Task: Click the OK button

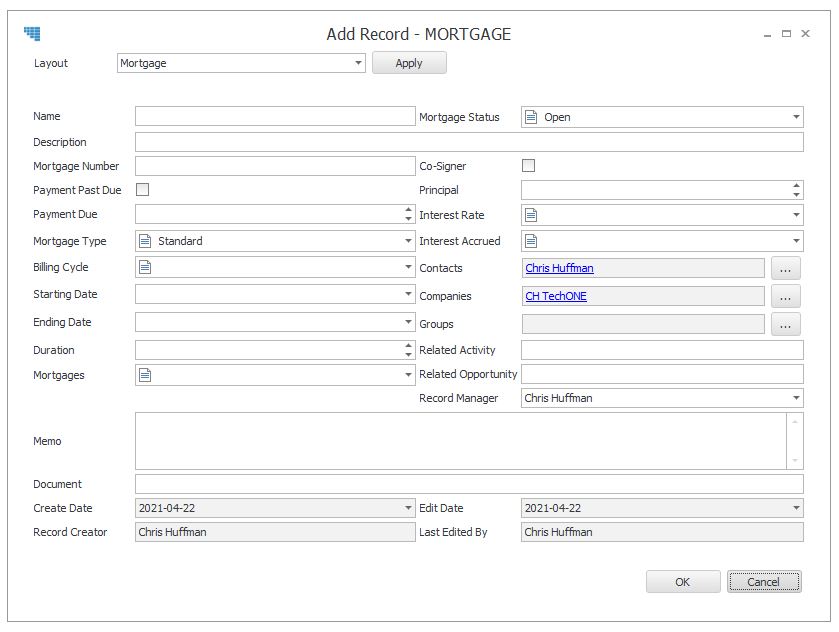Action: coord(683,582)
